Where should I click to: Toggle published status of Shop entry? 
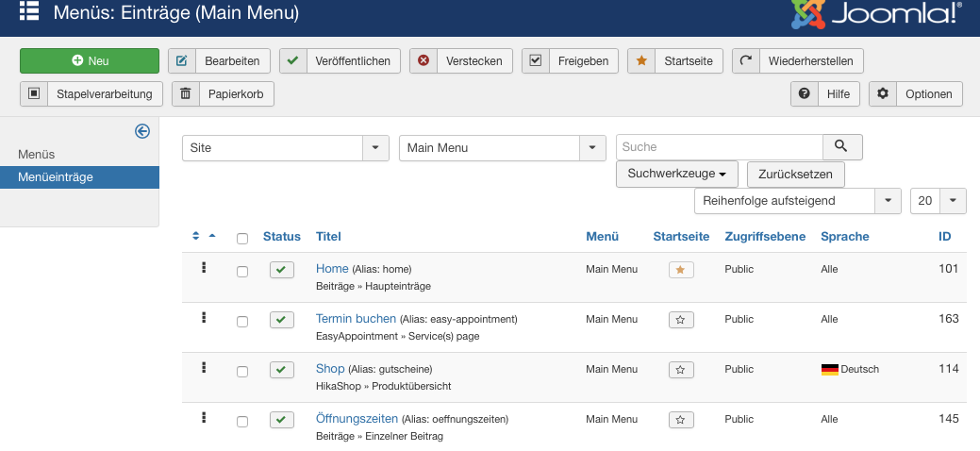[282, 370]
